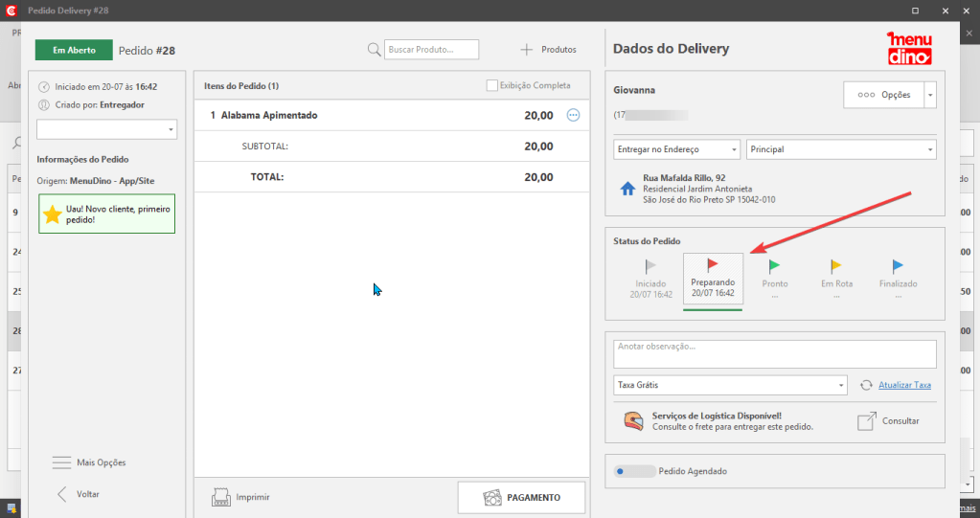Click the MenuDino logo
The image size is (980, 518).
[909, 49]
